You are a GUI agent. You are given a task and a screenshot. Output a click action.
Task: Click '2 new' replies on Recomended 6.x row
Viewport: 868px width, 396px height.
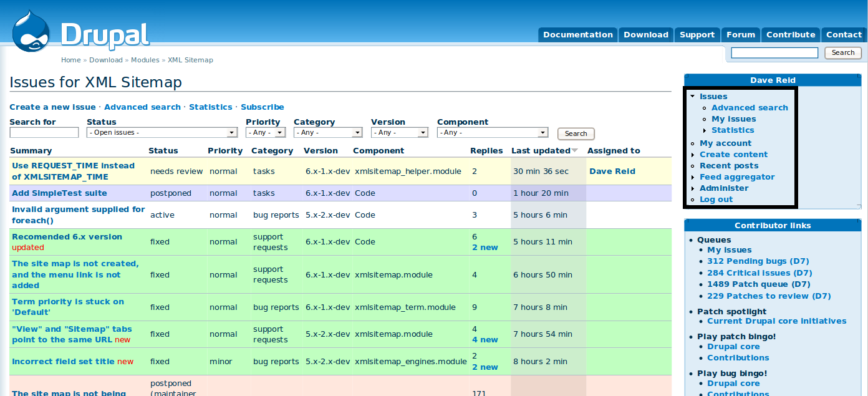pyautogui.click(x=485, y=248)
